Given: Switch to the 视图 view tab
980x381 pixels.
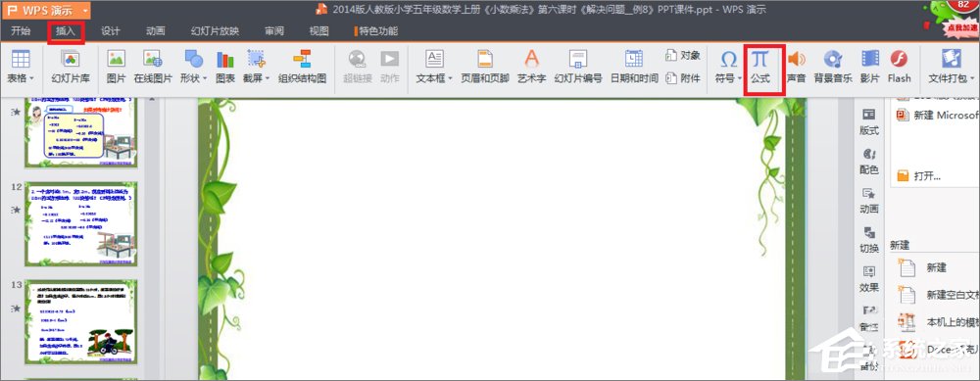Looking at the screenshot, I should pos(319,31).
